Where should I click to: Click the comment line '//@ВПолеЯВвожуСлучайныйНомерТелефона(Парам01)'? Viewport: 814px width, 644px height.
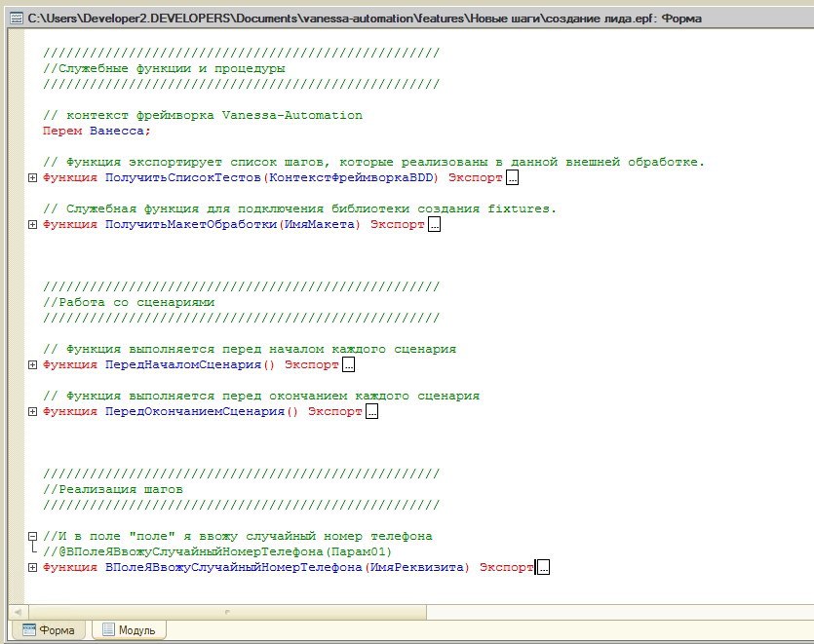(x=217, y=551)
